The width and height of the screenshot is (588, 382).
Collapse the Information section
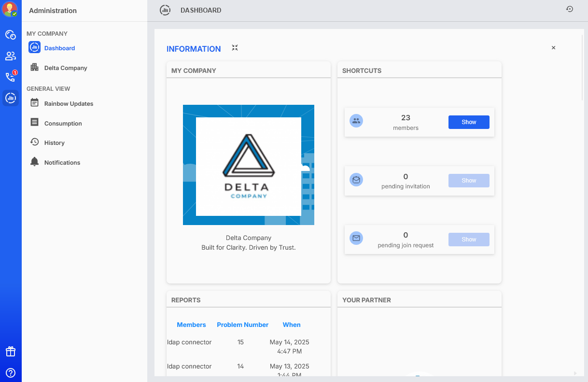(x=235, y=48)
